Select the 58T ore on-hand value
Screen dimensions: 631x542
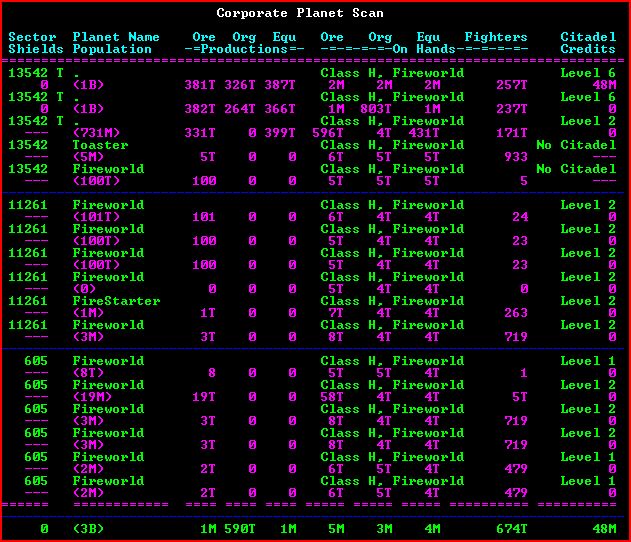[x=332, y=397]
